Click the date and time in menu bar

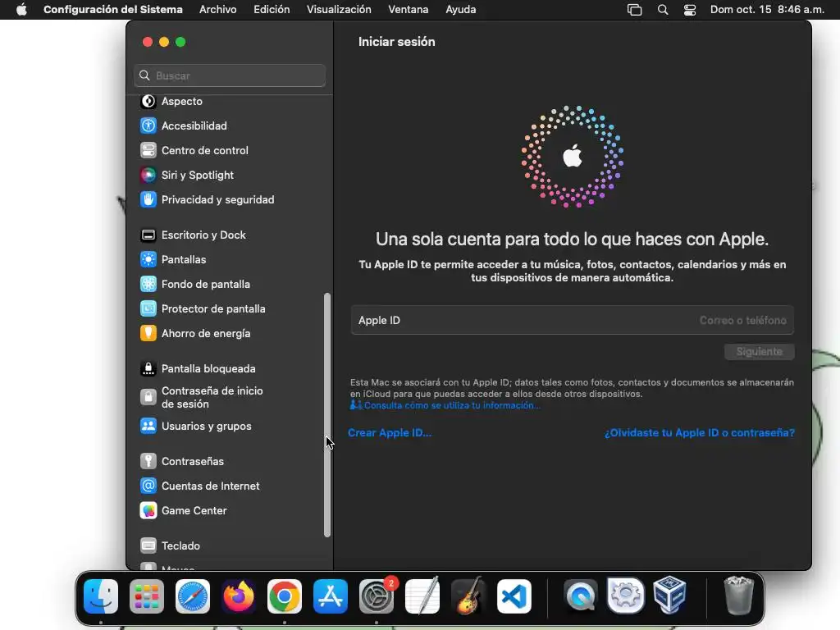coord(767,10)
